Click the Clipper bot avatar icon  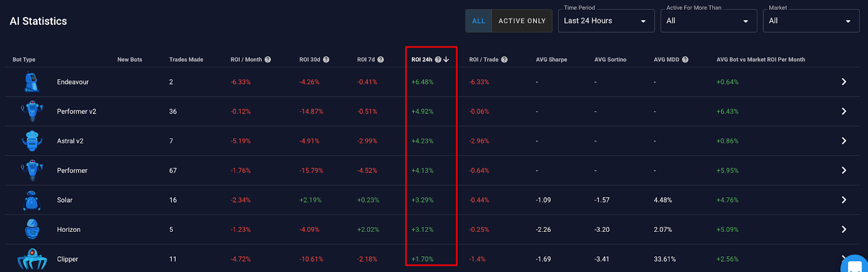point(32,259)
